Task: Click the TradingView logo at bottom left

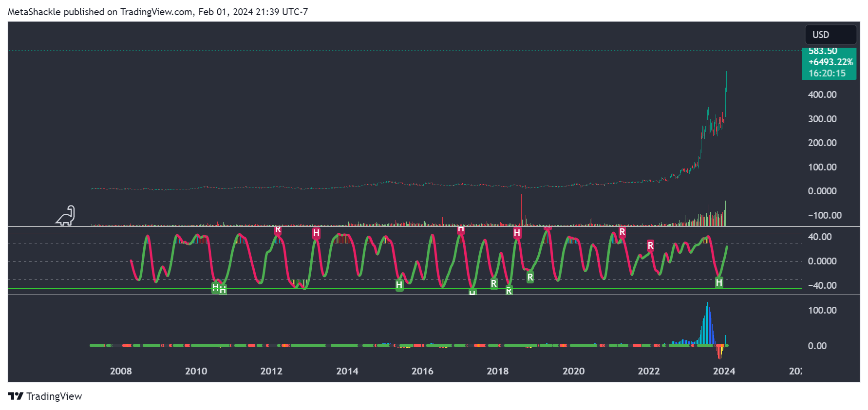Action: 45,396
